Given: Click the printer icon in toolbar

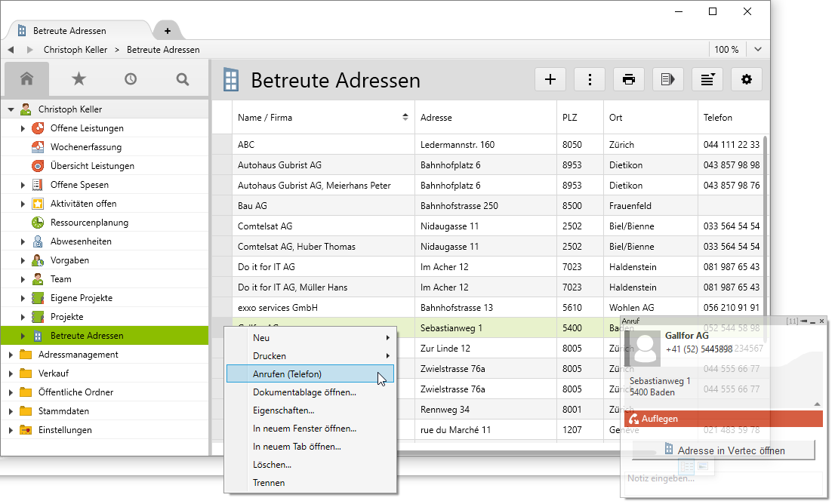Looking at the screenshot, I should (x=628, y=79).
